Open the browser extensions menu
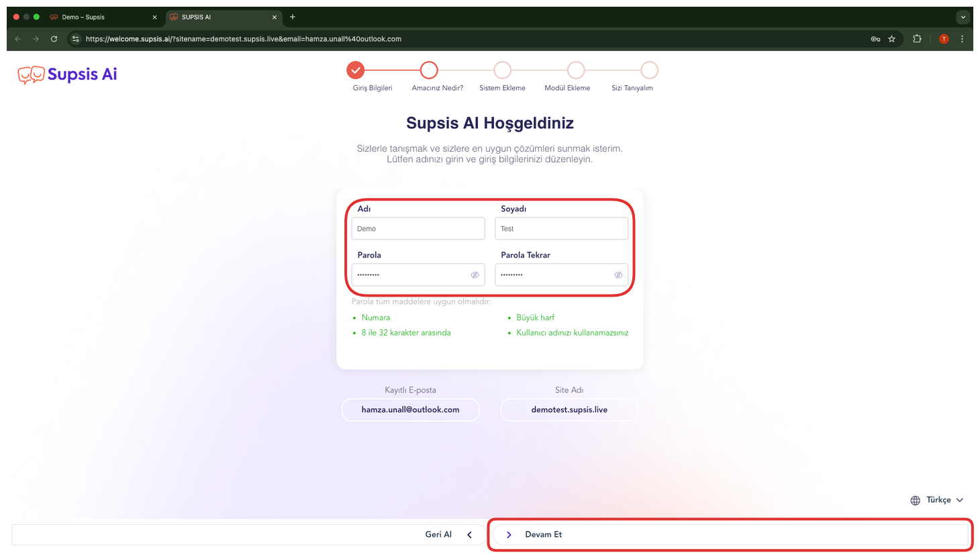 click(x=918, y=39)
